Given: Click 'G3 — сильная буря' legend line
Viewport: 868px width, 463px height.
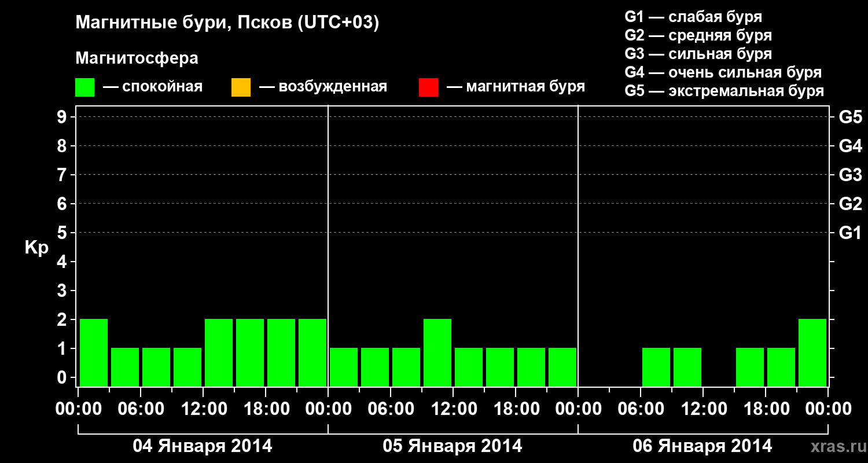Looking at the screenshot, I should tap(698, 54).
